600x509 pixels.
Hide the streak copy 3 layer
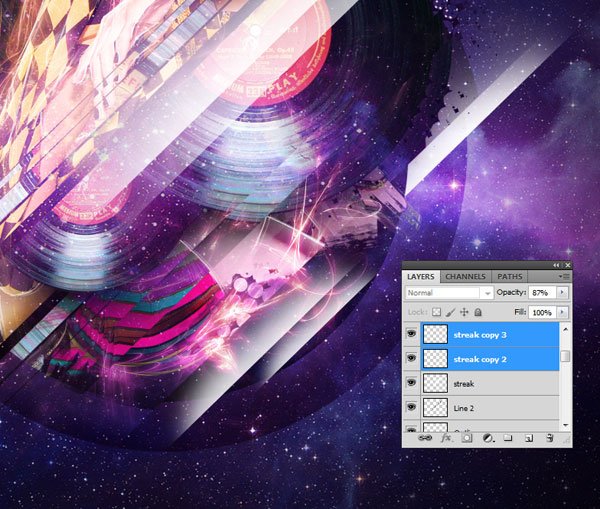pos(411,334)
